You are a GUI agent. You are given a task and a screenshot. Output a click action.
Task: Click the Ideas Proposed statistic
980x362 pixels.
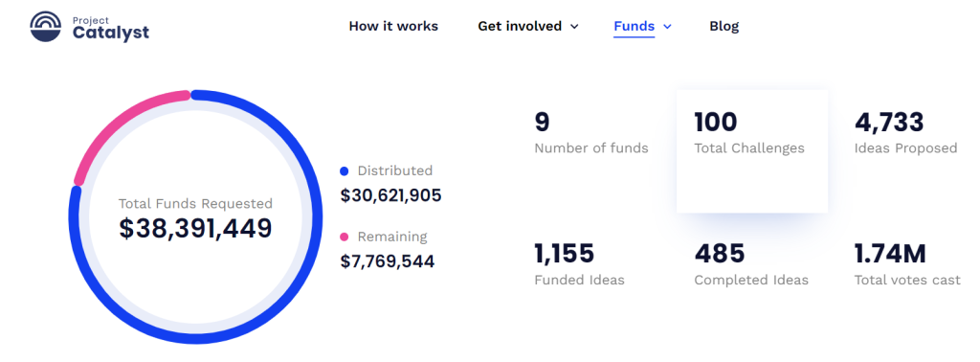click(905, 132)
